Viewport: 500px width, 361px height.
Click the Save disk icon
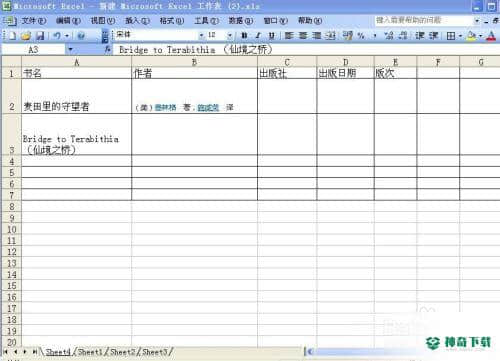click(x=40, y=35)
